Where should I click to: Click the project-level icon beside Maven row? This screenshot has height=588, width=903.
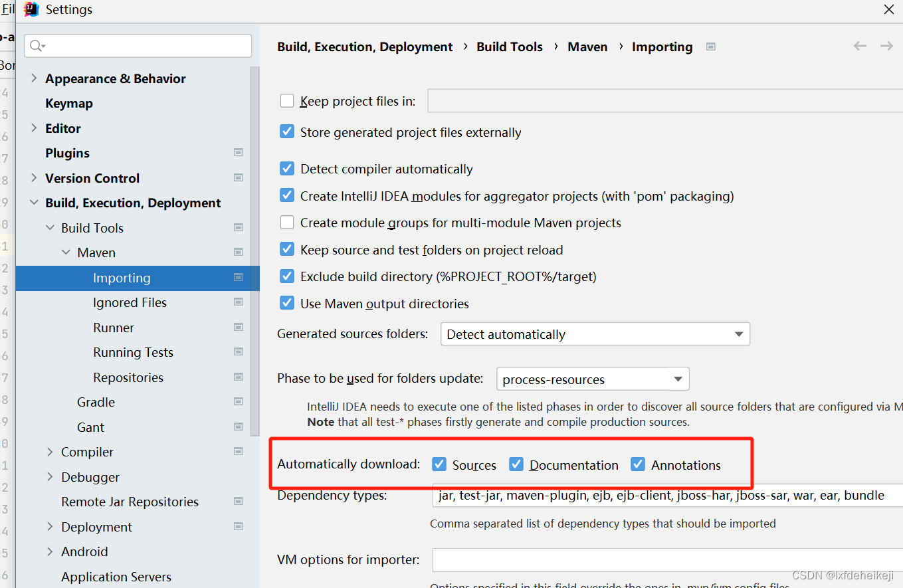click(x=239, y=252)
